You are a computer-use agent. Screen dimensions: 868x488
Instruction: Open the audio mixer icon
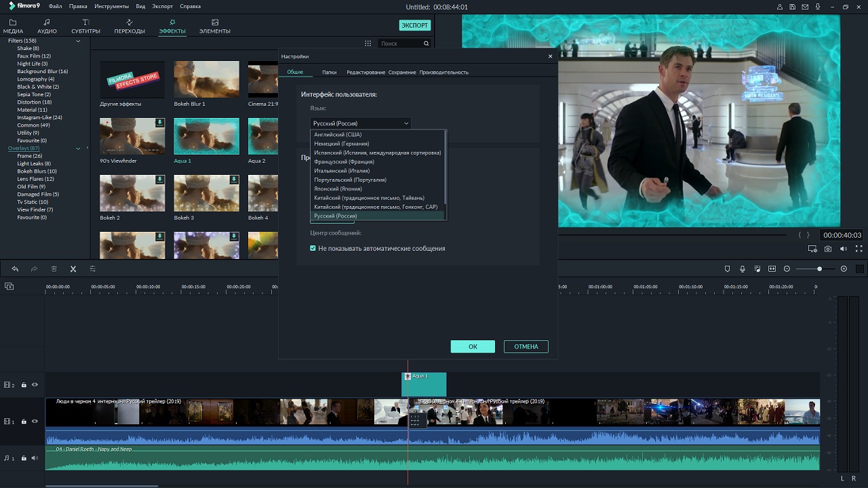757,269
